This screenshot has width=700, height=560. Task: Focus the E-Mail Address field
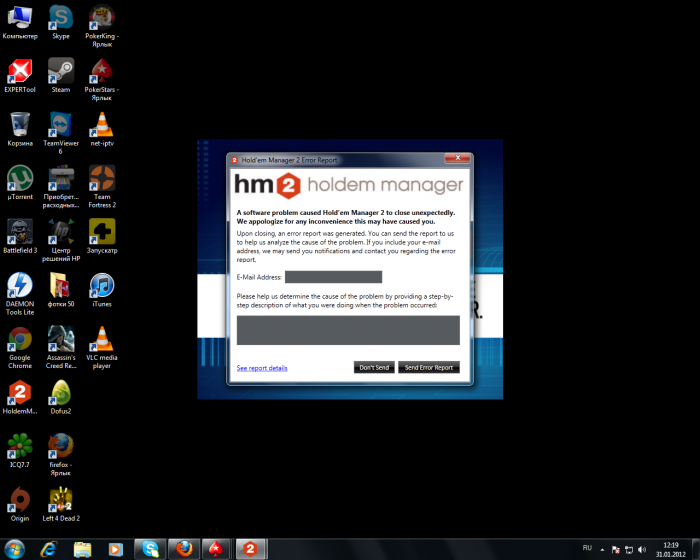pos(333,277)
